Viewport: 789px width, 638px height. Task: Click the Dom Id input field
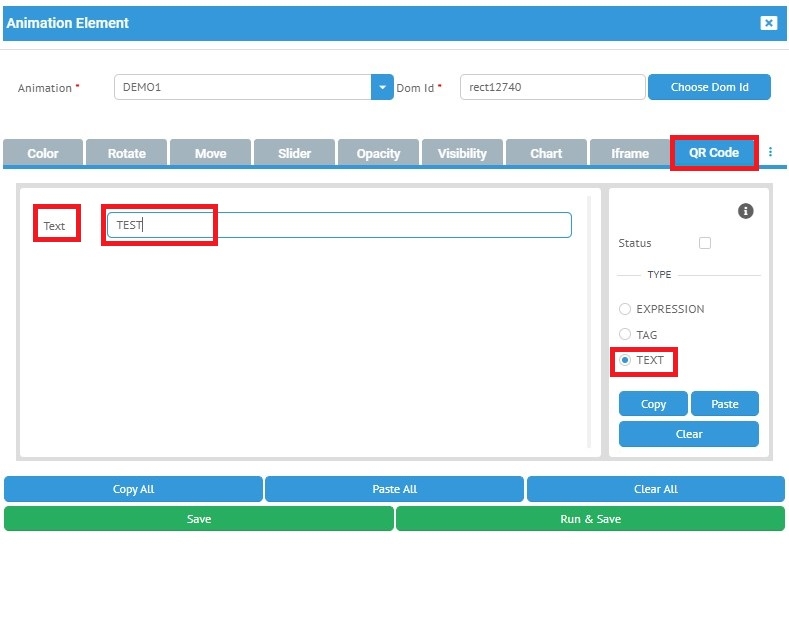(552, 87)
